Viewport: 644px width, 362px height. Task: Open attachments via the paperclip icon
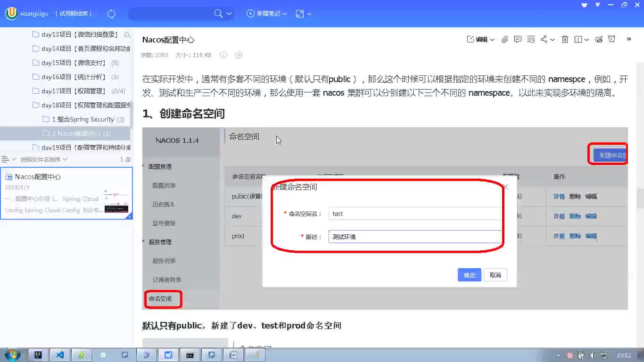coord(504,40)
